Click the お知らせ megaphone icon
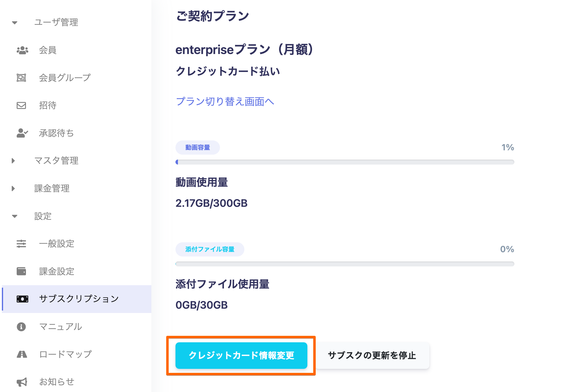Screen dimensions: 561x392 click(22, 382)
